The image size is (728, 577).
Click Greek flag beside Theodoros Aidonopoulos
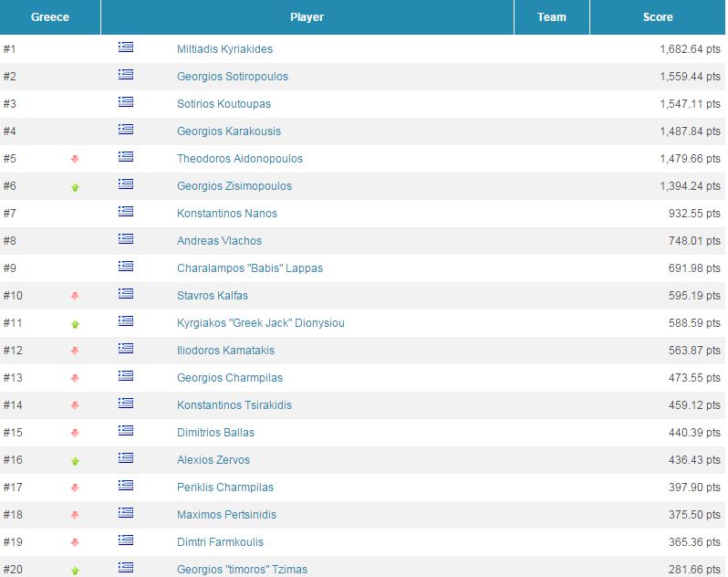[126, 156]
